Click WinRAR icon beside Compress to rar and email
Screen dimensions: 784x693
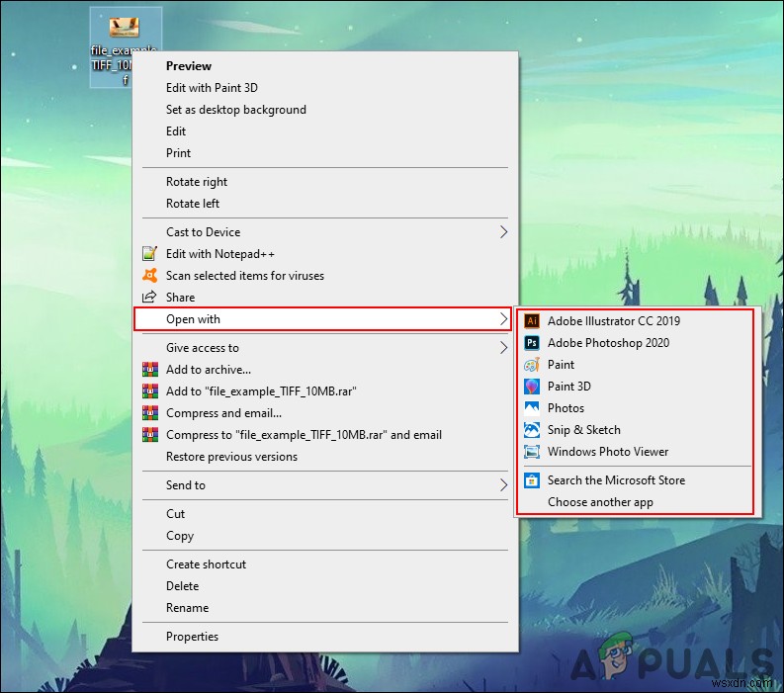pyautogui.click(x=150, y=435)
